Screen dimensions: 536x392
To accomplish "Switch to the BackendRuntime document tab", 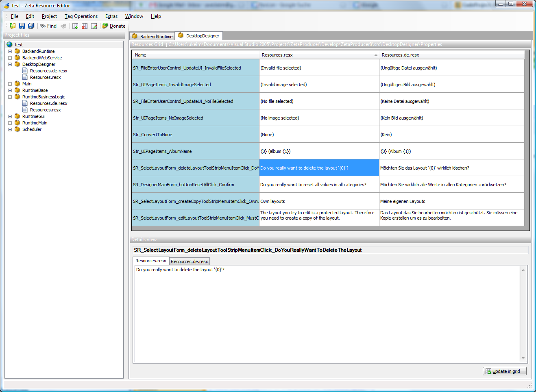I will point(153,36).
